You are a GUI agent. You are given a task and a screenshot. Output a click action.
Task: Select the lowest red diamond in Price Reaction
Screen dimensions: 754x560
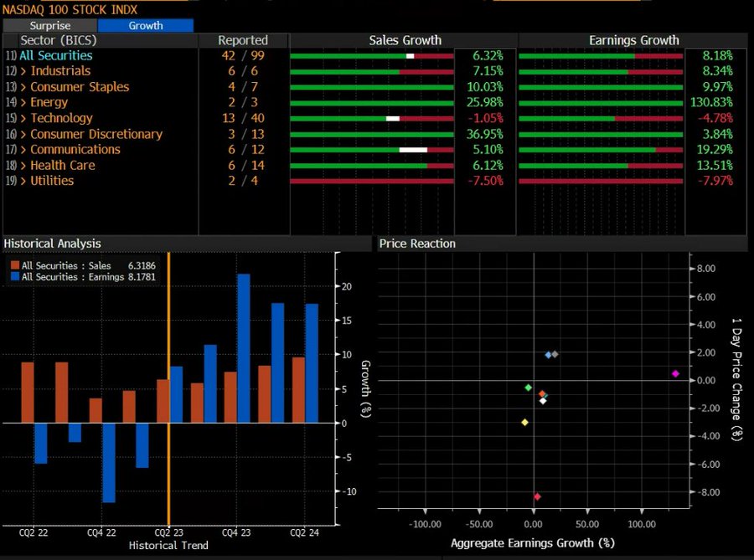pyautogui.click(x=537, y=496)
